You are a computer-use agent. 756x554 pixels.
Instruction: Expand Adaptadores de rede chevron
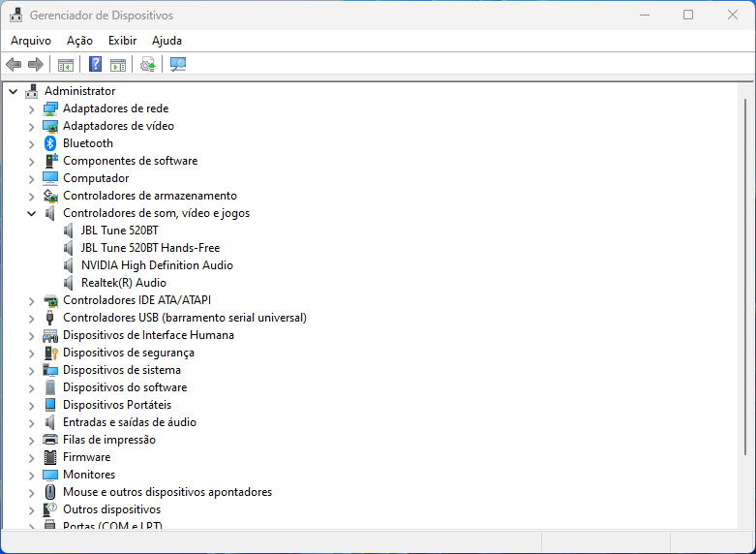(x=31, y=109)
